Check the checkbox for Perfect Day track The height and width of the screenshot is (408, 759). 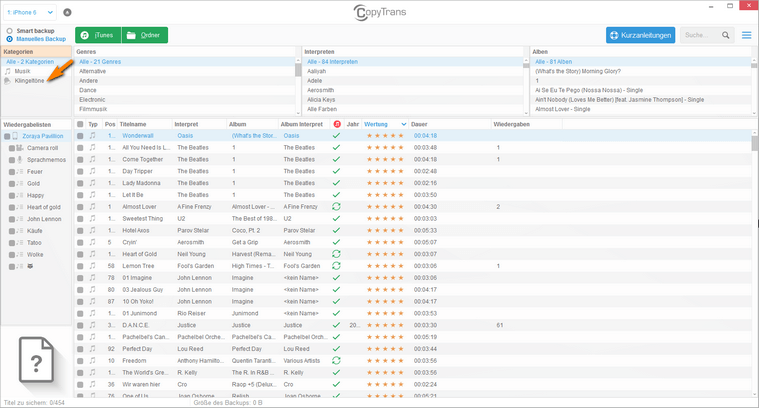[x=80, y=349]
